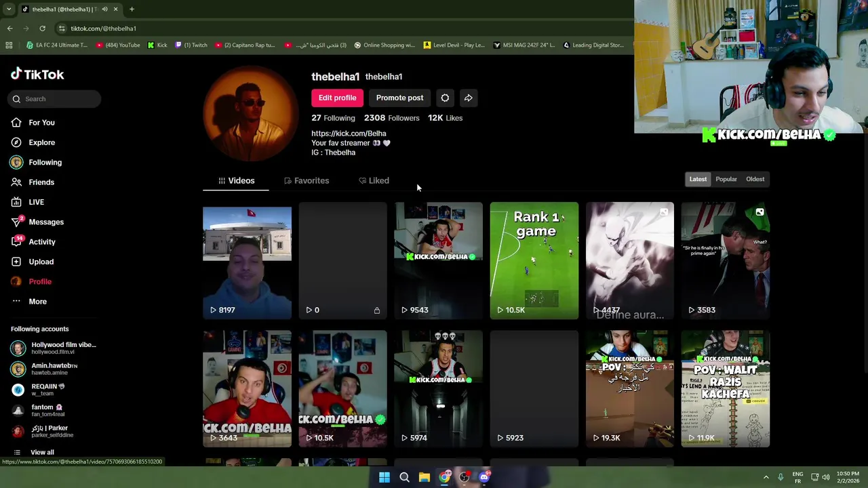868x488 pixels.
Task: Open the video with 9543 views
Action: [438, 260]
